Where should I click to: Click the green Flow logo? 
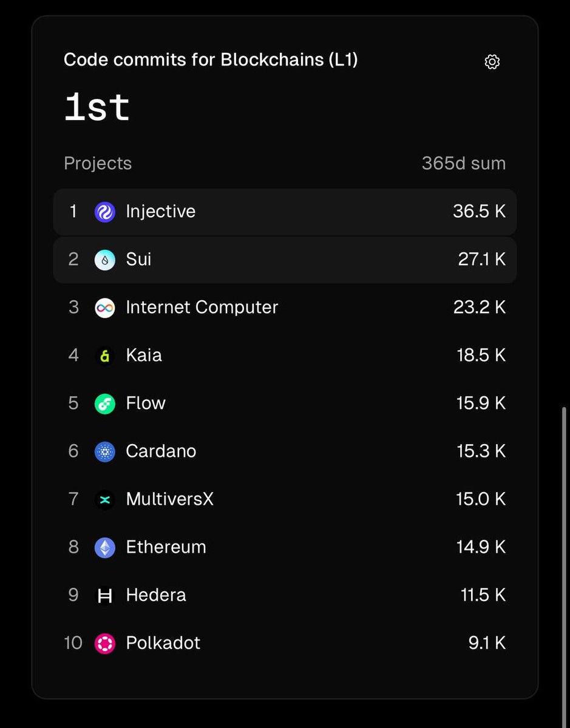pos(105,403)
